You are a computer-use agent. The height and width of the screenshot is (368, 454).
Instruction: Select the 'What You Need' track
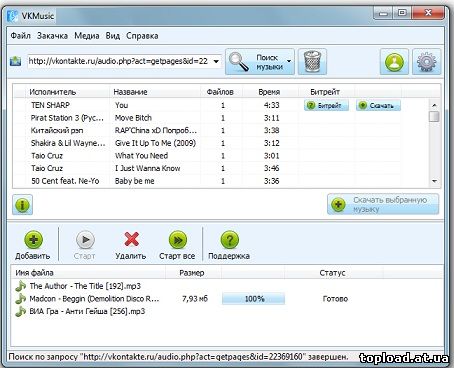(x=141, y=156)
